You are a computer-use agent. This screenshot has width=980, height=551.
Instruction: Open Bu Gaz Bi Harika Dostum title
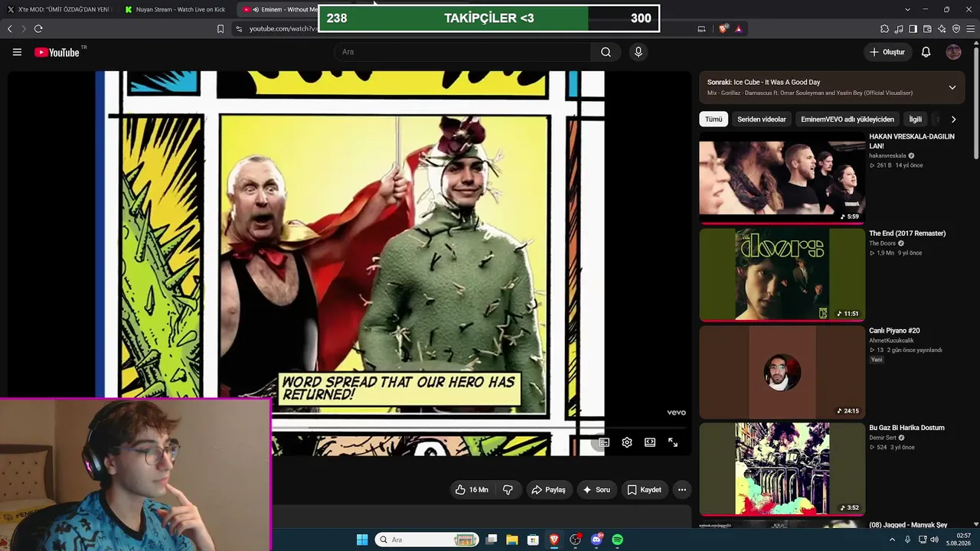point(906,428)
